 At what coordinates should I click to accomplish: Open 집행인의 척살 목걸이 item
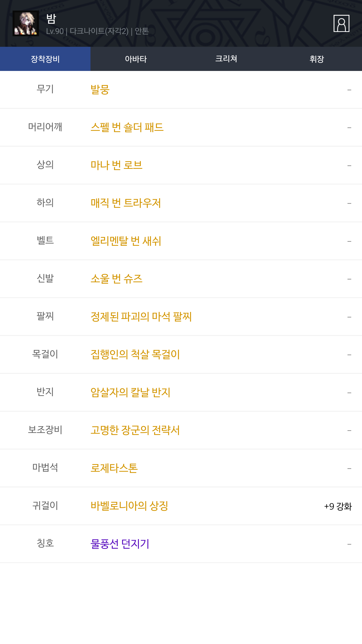pyautogui.click(x=135, y=354)
